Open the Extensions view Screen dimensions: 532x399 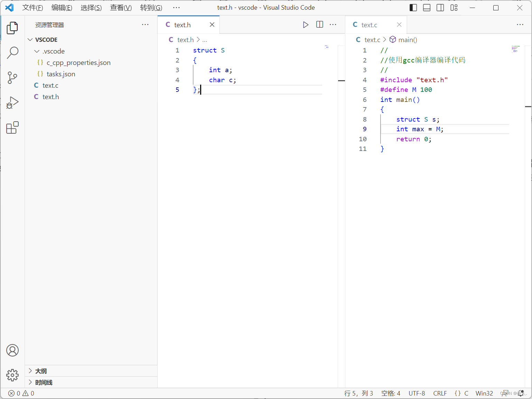click(12, 127)
